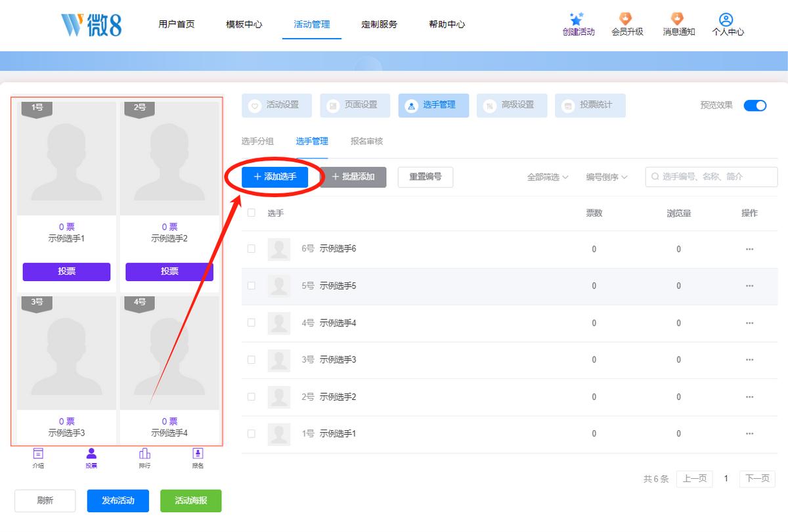The width and height of the screenshot is (788, 532).
Task: Expand the 编号倒序 sort dropdown
Action: [607, 177]
